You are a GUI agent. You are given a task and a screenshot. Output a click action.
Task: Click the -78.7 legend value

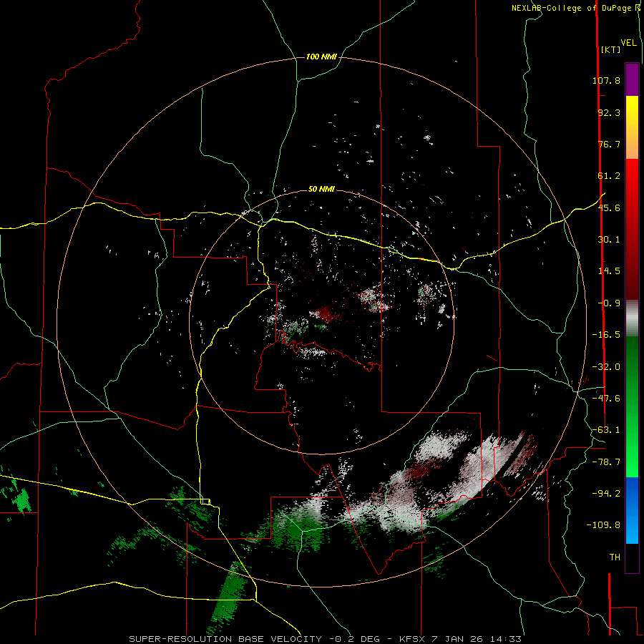606,462
